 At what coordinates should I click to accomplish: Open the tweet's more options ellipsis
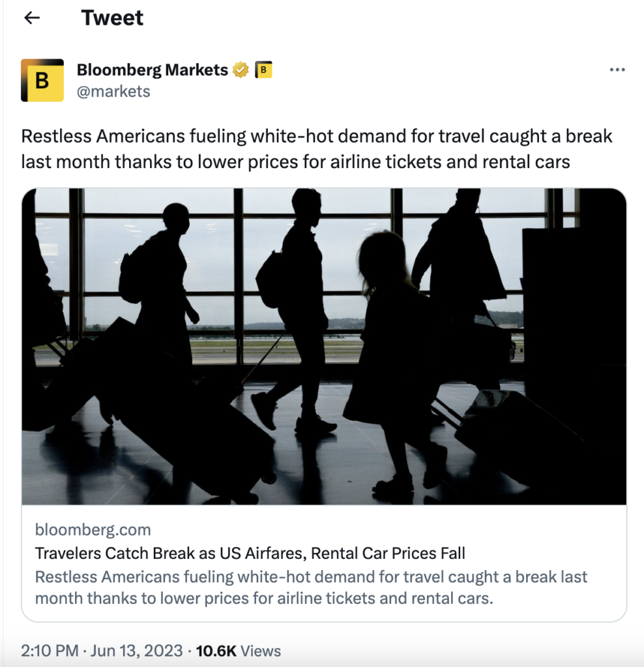click(x=617, y=70)
